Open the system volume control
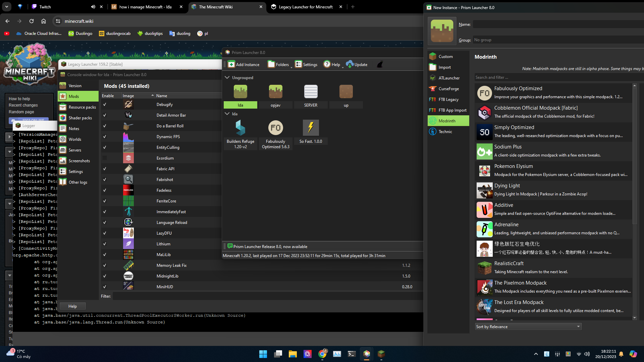Screen dimensions: 644x362 tap(587, 354)
